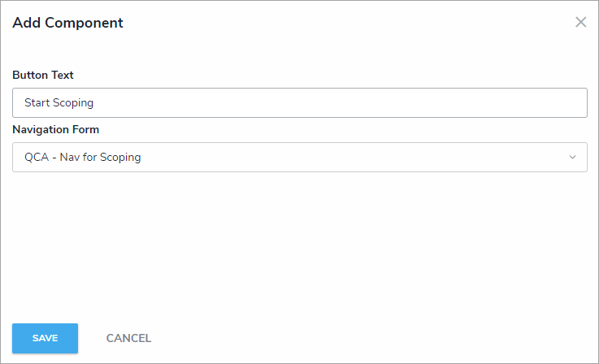Expand the Navigation Form chevron arrow
Viewport: 599px width, 364px height.
tap(572, 158)
